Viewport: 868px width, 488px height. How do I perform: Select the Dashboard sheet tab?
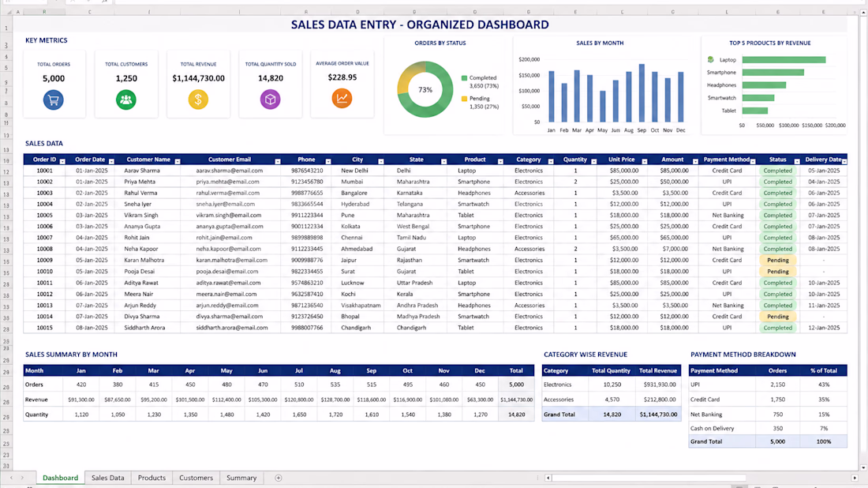(60, 478)
